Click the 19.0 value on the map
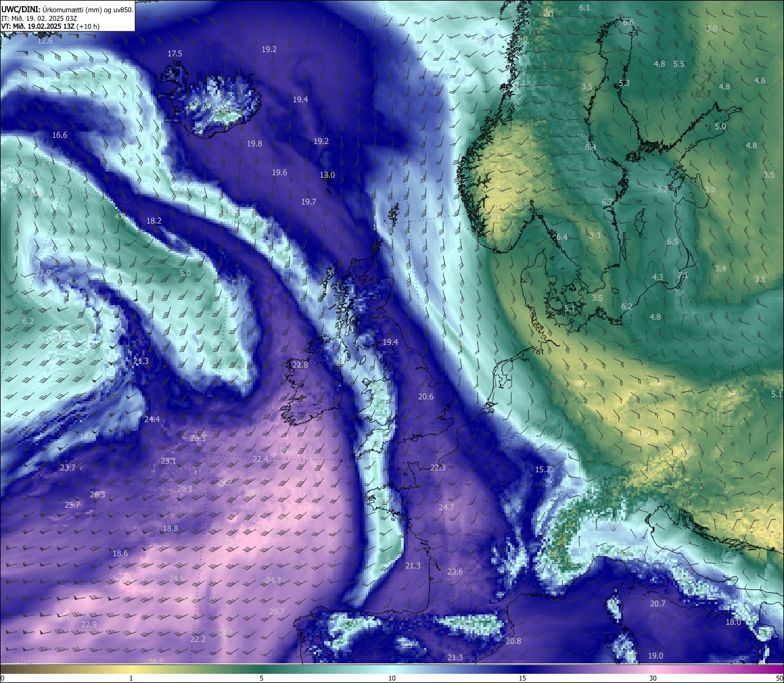784x683 pixels. coord(655,656)
